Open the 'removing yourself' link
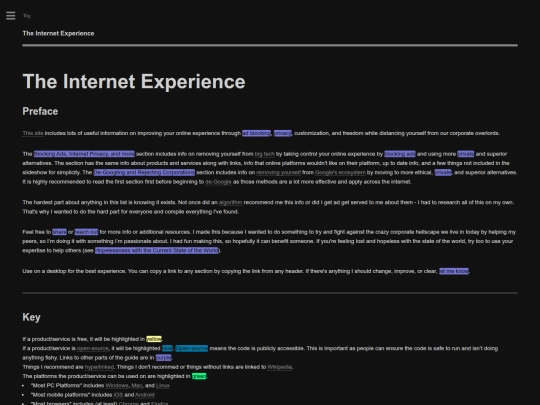The width and height of the screenshot is (540, 405). click(278, 173)
